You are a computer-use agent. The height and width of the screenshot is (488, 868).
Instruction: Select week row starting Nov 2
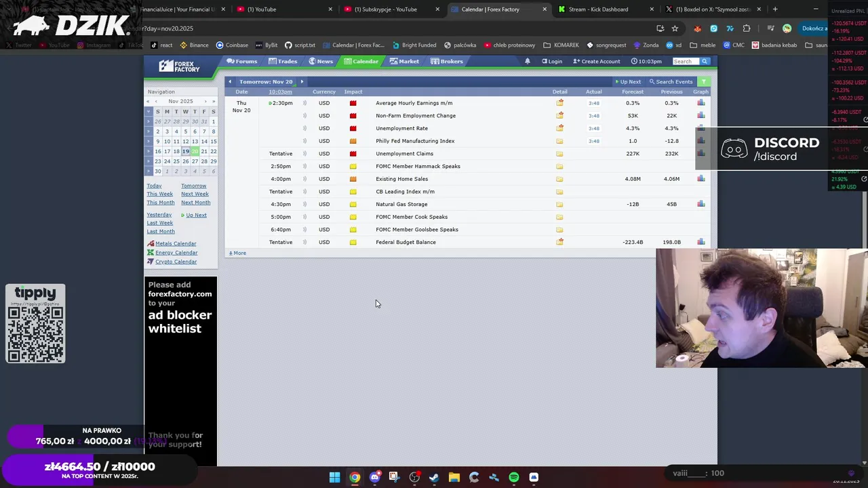point(149,132)
